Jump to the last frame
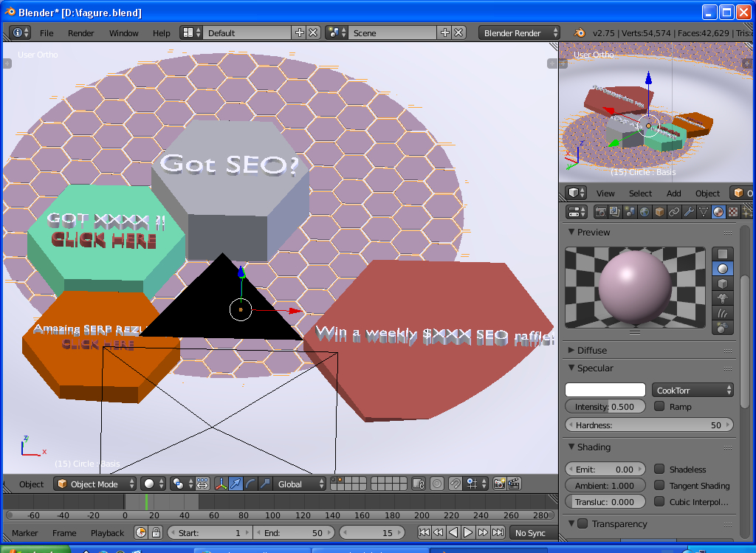This screenshot has height=553, width=756. pyautogui.click(x=498, y=532)
